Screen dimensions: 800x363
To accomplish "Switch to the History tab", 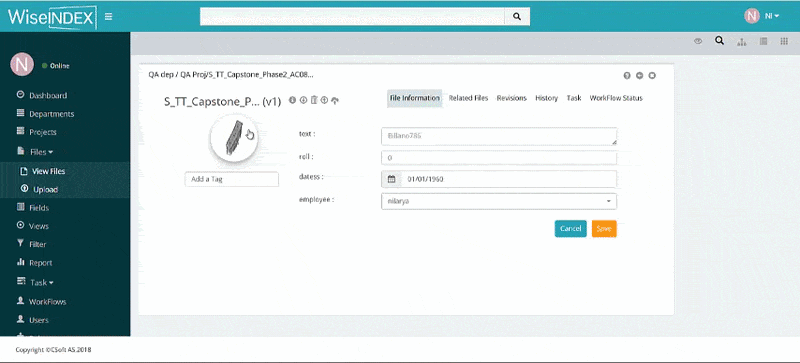I will pyautogui.click(x=546, y=98).
